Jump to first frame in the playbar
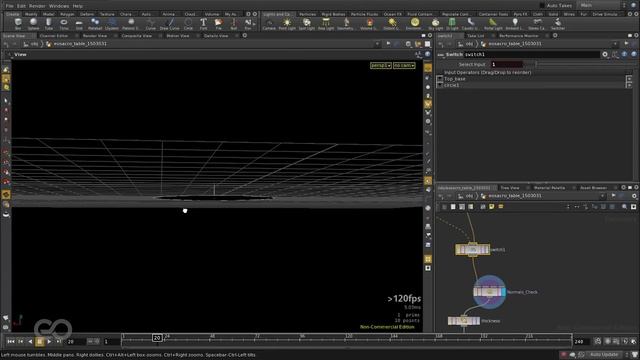Viewport: 640px width, 360px height. pos(11,341)
